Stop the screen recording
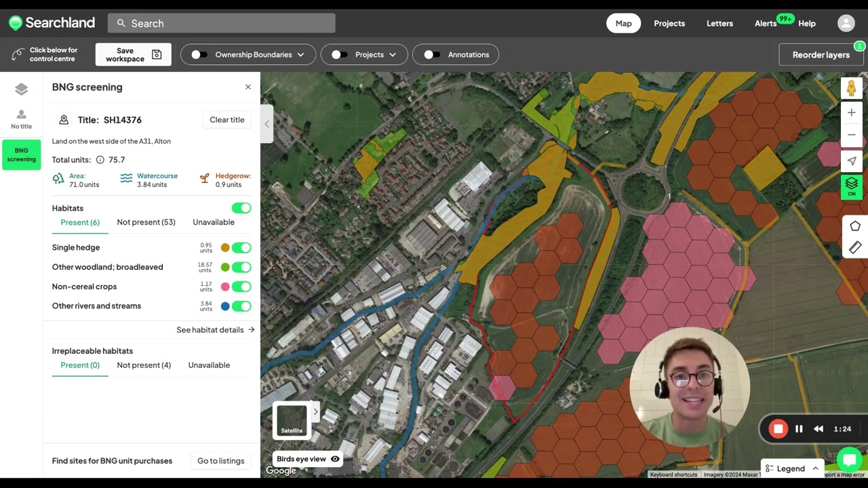The width and height of the screenshot is (868, 488). (778, 428)
